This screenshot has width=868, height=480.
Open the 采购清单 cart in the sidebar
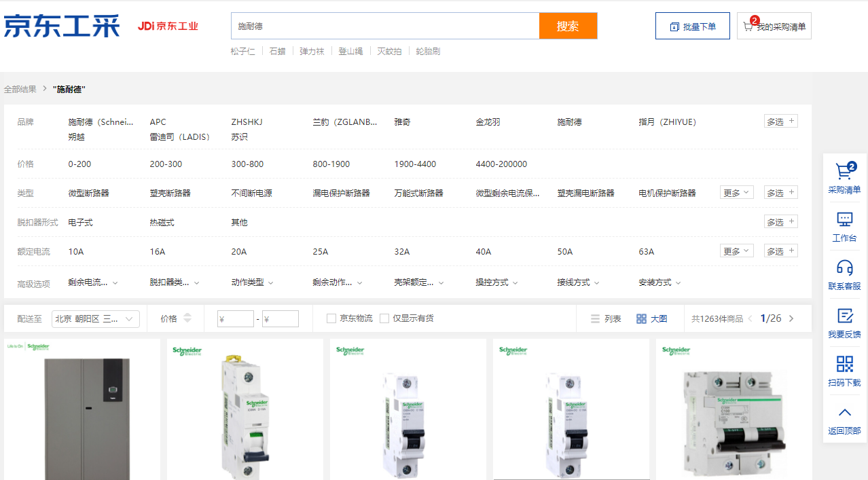coord(844,178)
